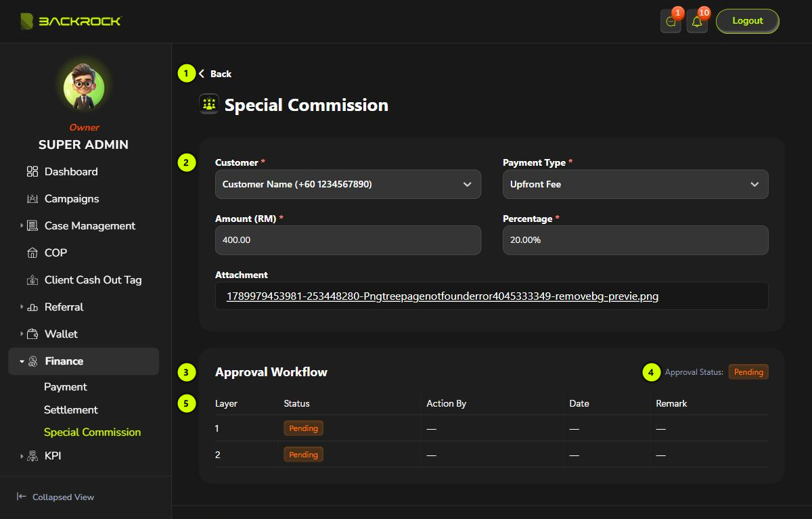
Task: Open the Customer dropdown
Action: pos(348,184)
